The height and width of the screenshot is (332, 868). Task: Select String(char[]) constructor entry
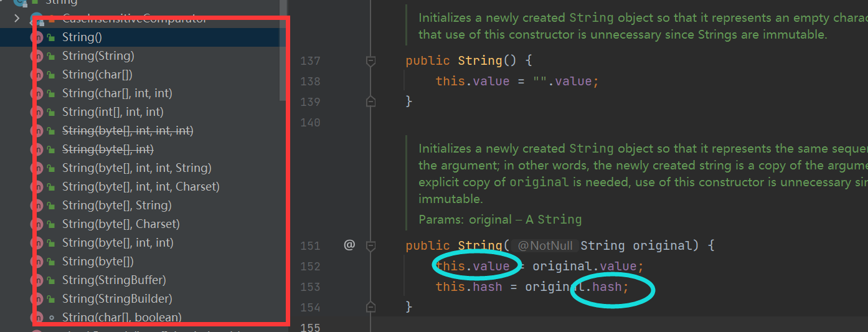pyautogui.click(x=97, y=75)
